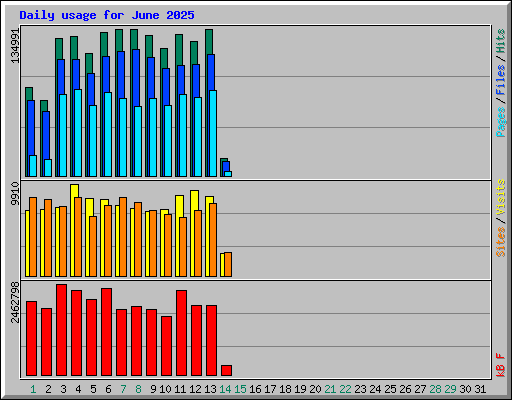Viewport: 512px width, 400px height.
Task: Click day 11 on the x-axis
Action: click(180, 389)
